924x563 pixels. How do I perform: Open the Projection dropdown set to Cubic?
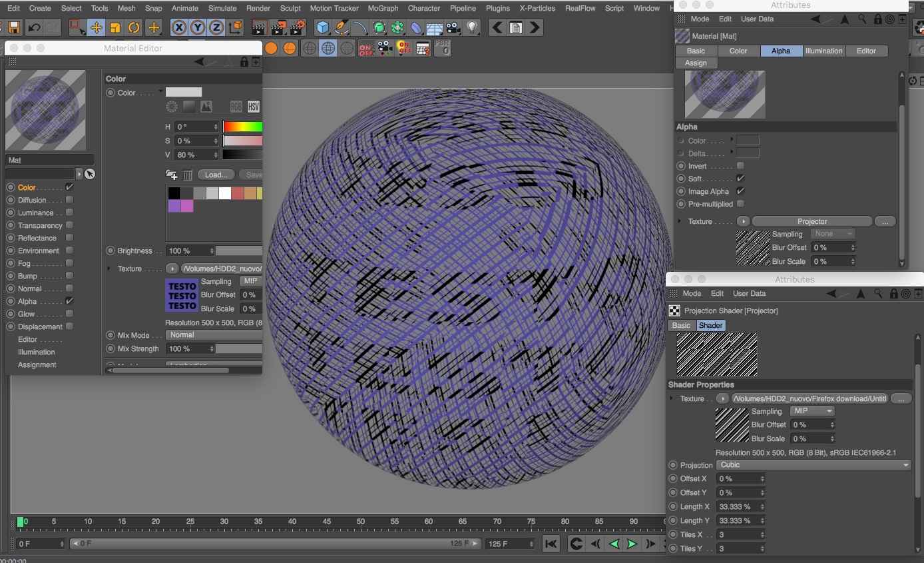814,465
